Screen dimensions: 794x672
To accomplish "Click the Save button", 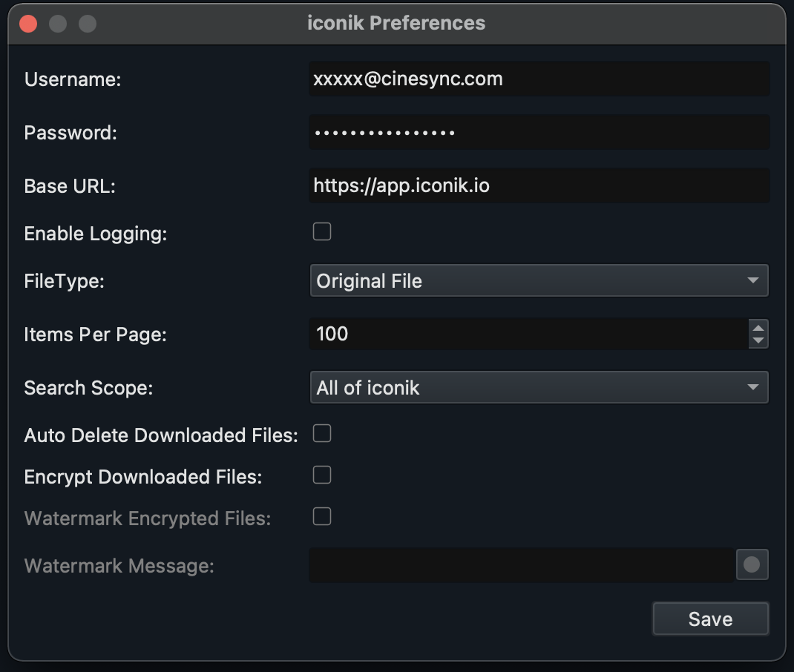I will point(710,618).
